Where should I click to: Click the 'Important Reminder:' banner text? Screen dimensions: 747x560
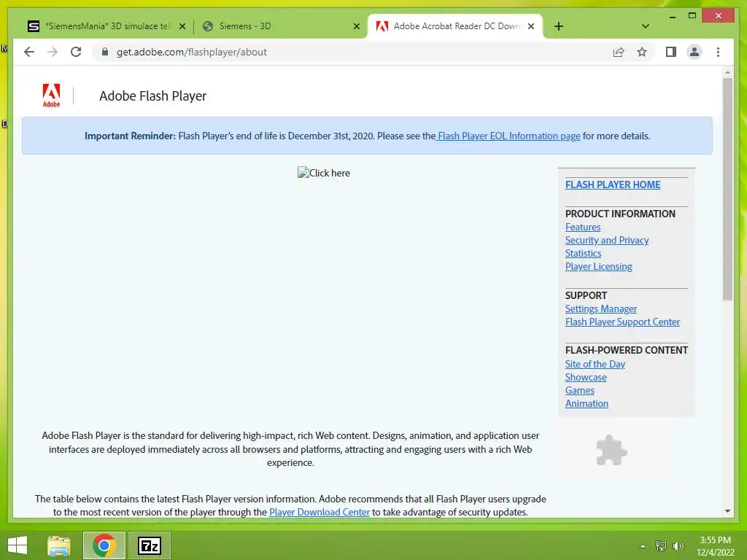click(130, 136)
